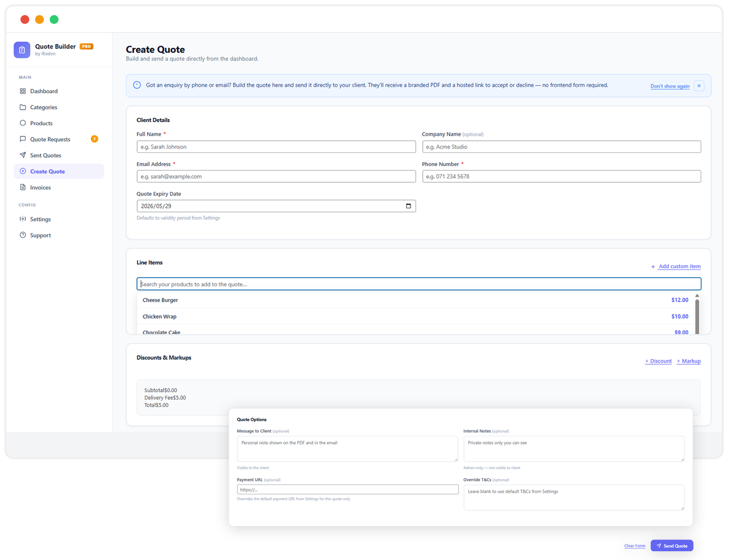Click the Support help icon

pos(23,235)
